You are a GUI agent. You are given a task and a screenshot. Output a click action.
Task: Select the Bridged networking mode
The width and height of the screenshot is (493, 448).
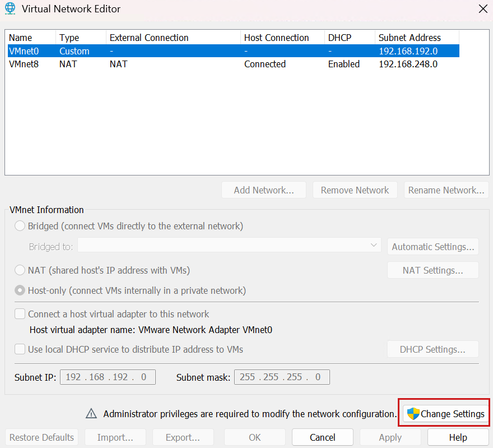click(20, 226)
